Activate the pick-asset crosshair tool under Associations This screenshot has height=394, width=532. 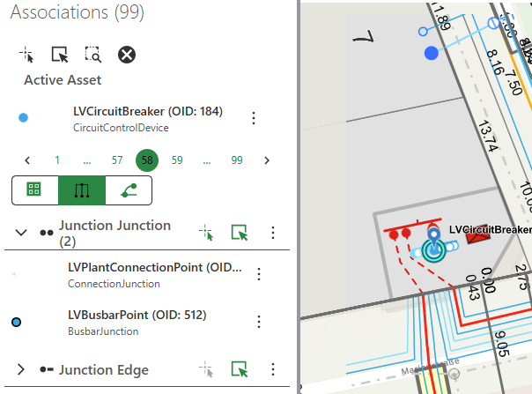click(26, 55)
